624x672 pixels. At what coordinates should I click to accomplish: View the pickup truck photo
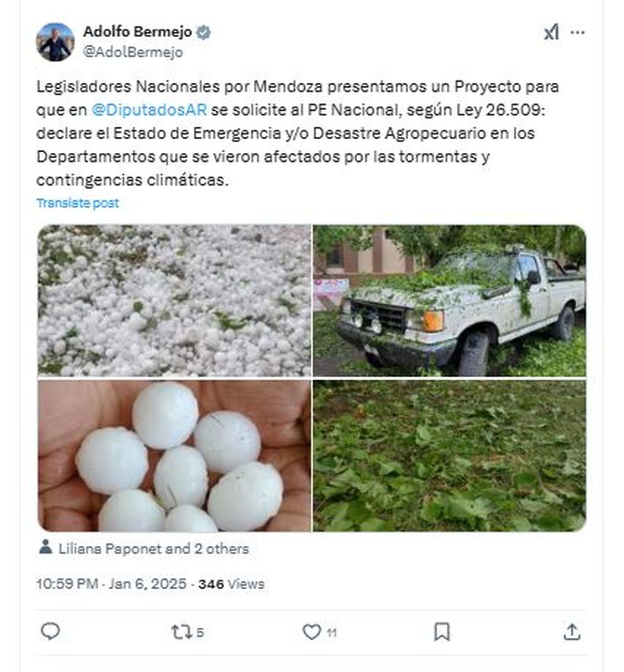pos(449,300)
